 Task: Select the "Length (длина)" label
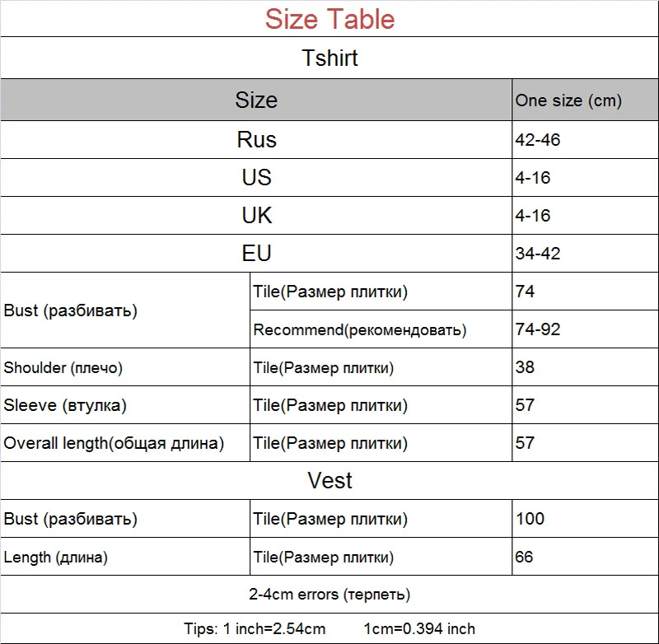[x=56, y=558]
